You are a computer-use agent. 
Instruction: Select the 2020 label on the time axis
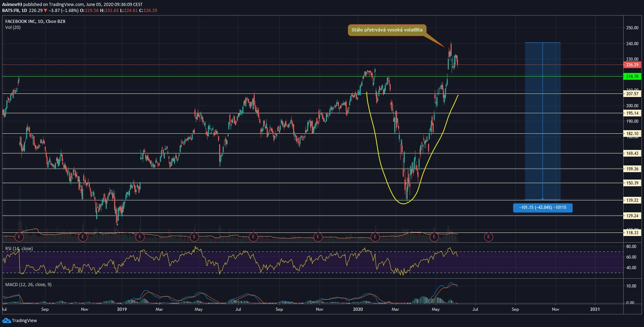(358, 310)
